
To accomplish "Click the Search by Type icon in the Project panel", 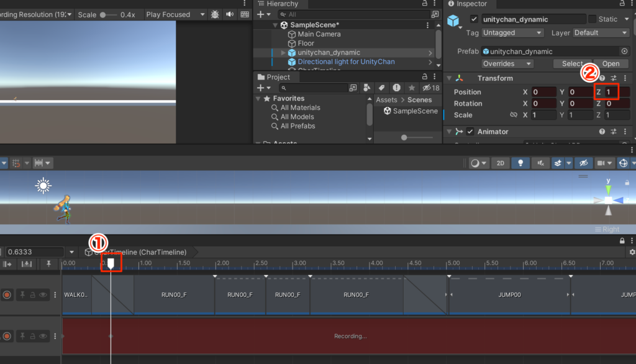I will pyautogui.click(x=353, y=88).
